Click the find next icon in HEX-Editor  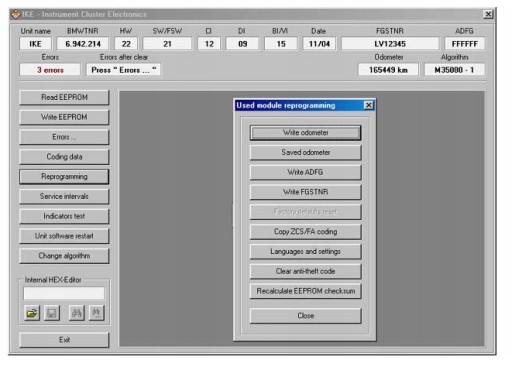click(96, 313)
